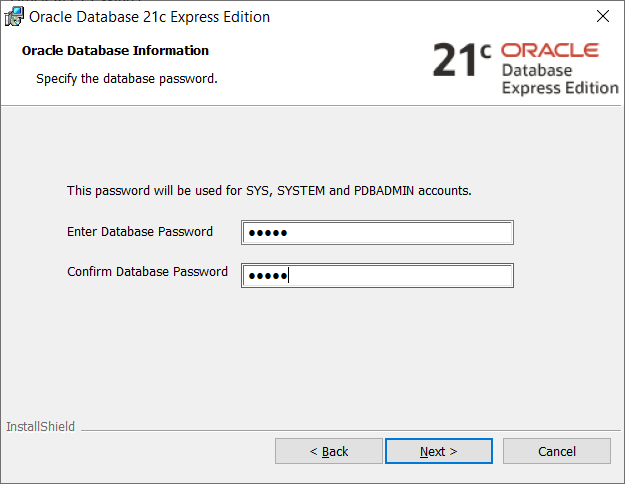The image size is (625, 484).
Task: Close the Oracle installer window
Action: click(x=602, y=17)
